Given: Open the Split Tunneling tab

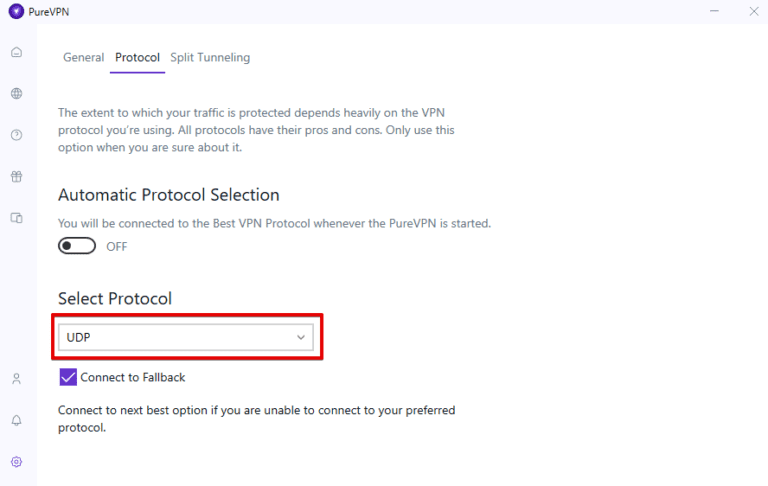Looking at the screenshot, I should [x=210, y=58].
